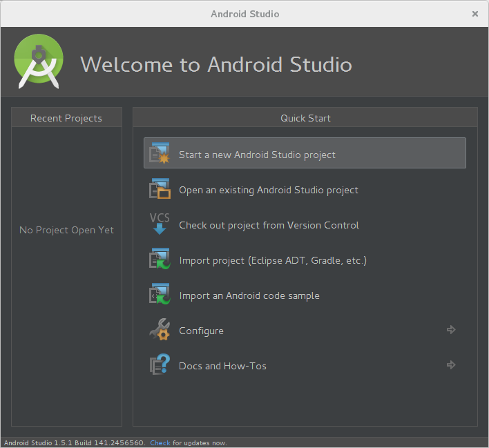Close the Android Studio welcome window

pos(475,14)
